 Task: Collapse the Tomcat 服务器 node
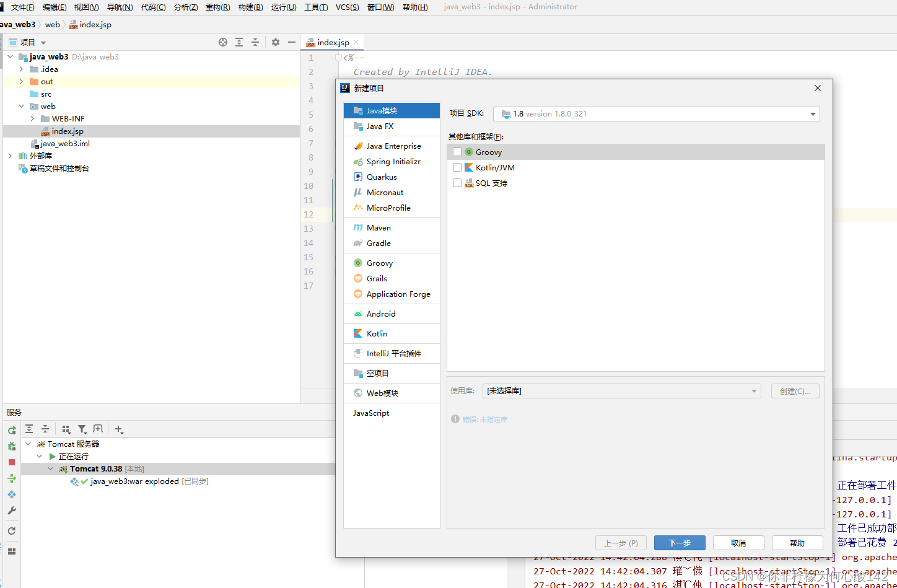point(28,444)
